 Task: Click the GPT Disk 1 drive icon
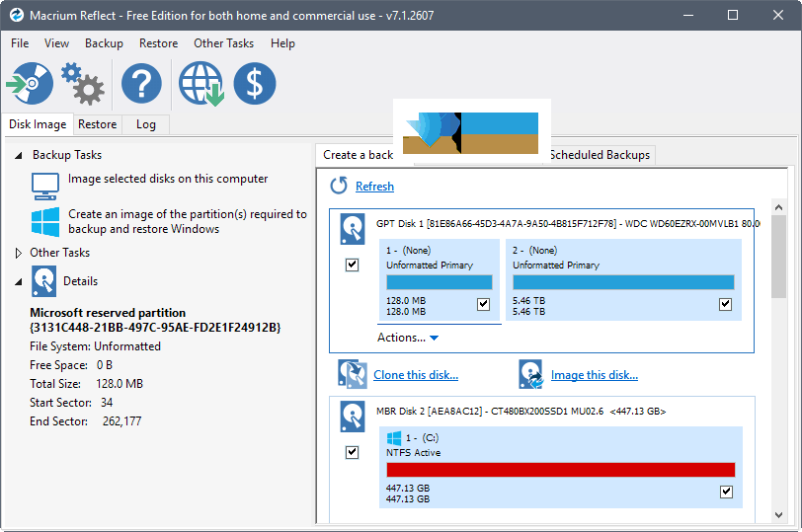click(353, 229)
